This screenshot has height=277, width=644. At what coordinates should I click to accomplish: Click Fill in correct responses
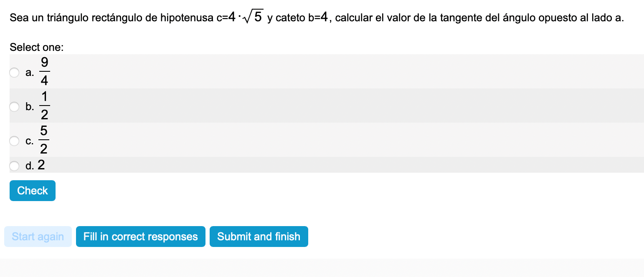click(140, 237)
